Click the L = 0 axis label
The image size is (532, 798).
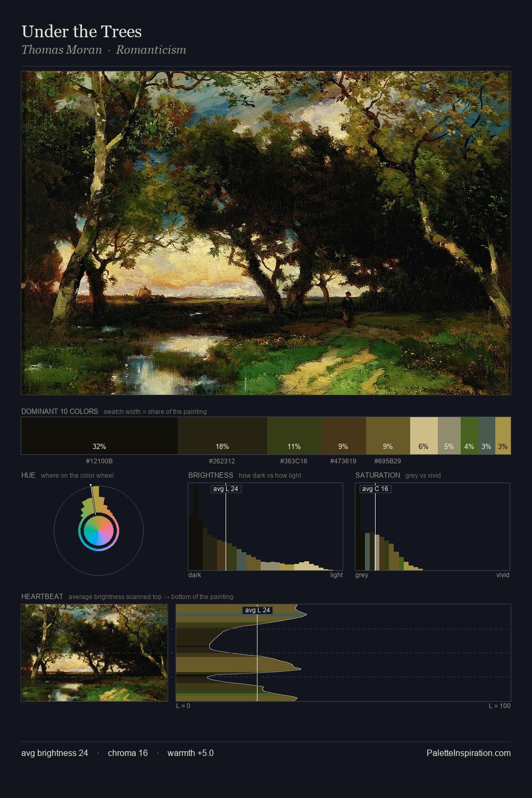coord(183,706)
